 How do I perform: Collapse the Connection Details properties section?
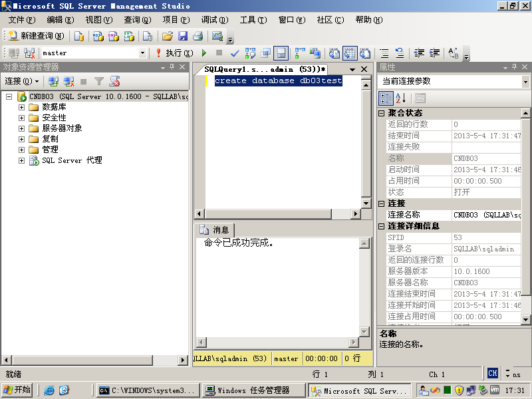(x=381, y=226)
